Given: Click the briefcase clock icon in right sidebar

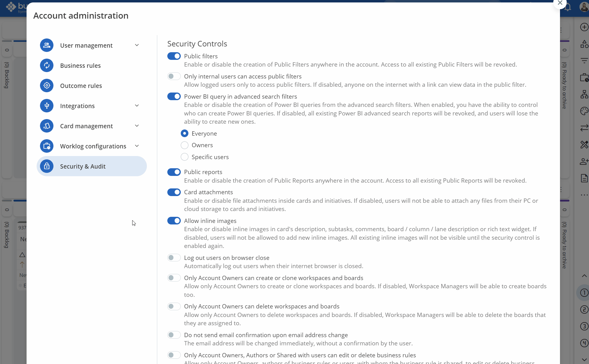Looking at the screenshot, I should (584, 78).
